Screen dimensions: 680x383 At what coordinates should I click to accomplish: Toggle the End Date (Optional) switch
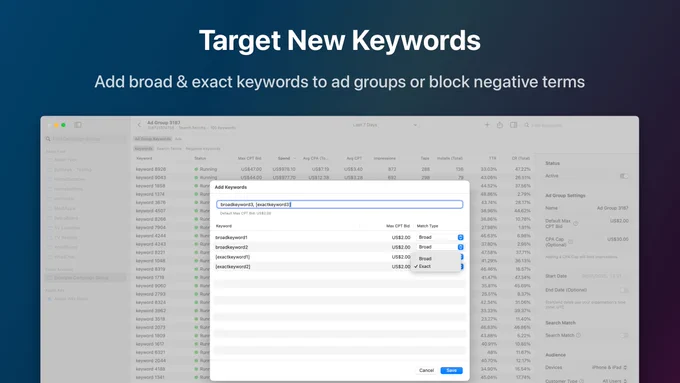624,290
